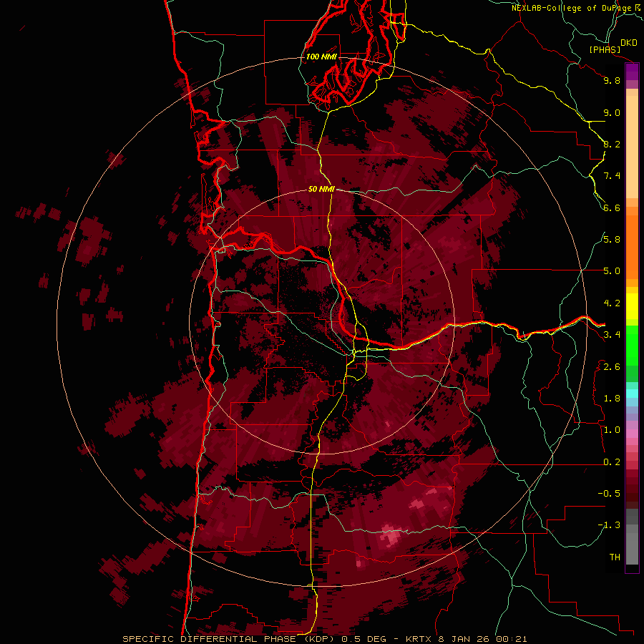This screenshot has width=644, height=644.
Task: Pick the bright green color bar segment
Action: (x=632, y=346)
